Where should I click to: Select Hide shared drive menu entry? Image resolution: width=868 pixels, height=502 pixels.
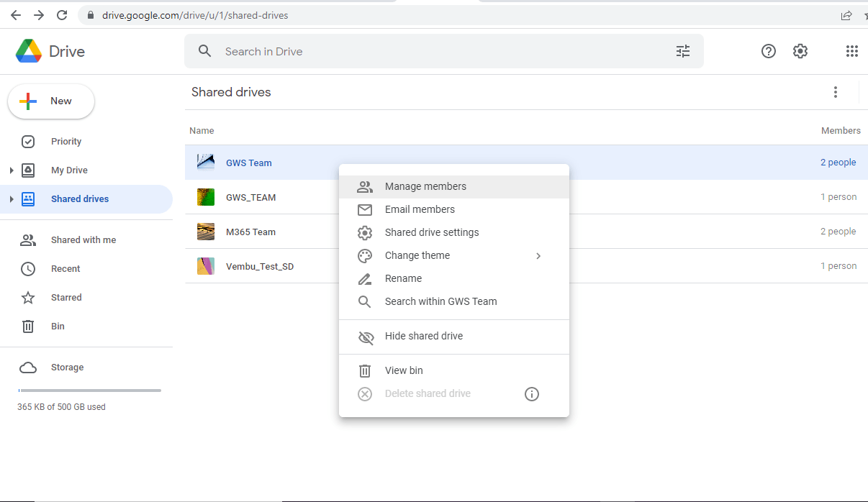click(x=454, y=337)
